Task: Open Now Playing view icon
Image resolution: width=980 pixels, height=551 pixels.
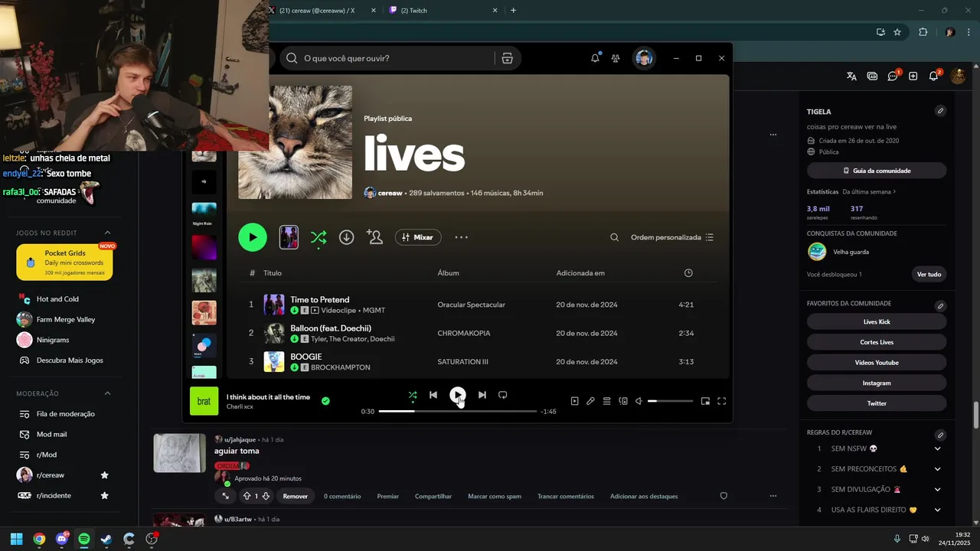Action: (574, 401)
